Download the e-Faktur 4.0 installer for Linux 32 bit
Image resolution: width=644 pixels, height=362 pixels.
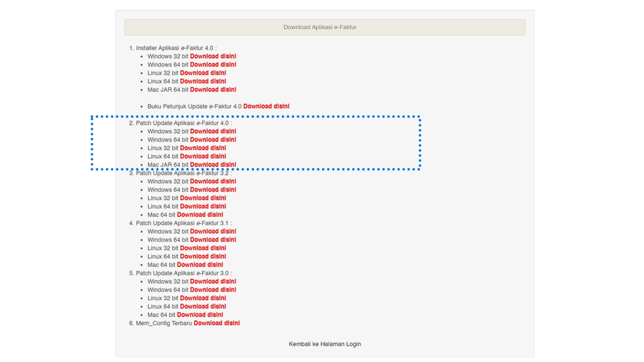click(203, 73)
